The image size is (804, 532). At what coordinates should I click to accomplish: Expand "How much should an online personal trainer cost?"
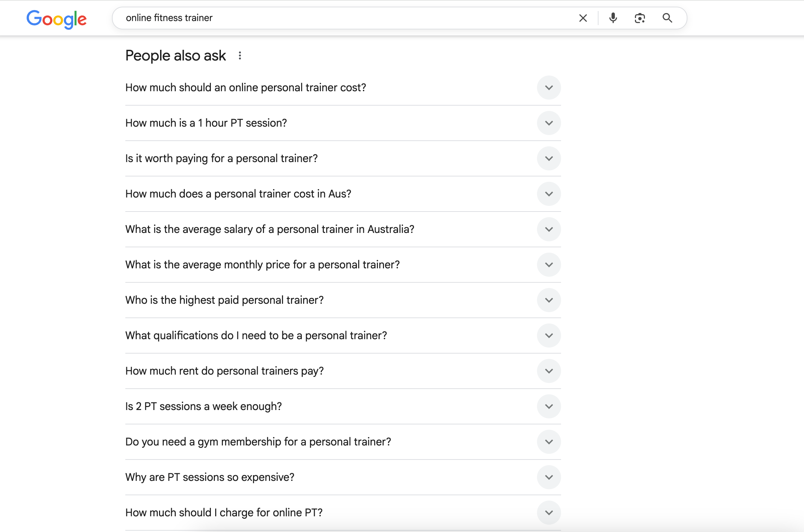coord(549,88)
